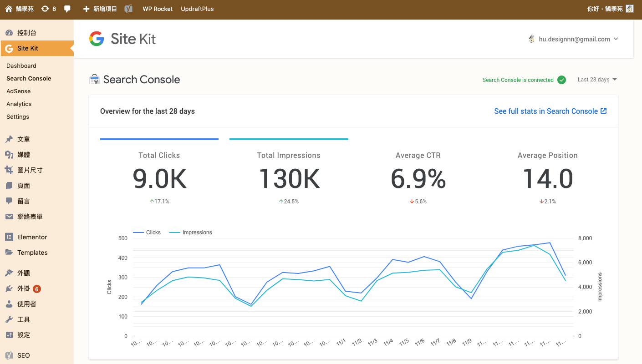Image resolution: width=642 pixels, height=364 pixels.
Task: Go to AdSense submenu item
Action: pos(19,91)
